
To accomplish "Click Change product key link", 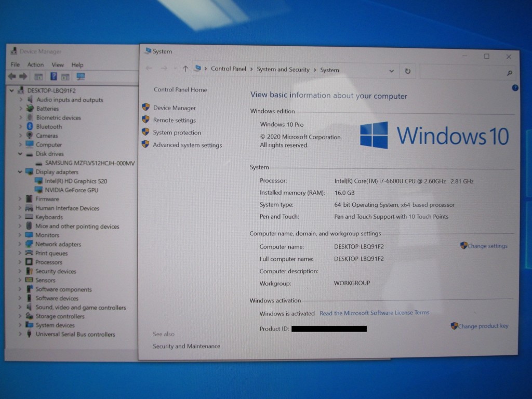I will click(x=483, y=326).
